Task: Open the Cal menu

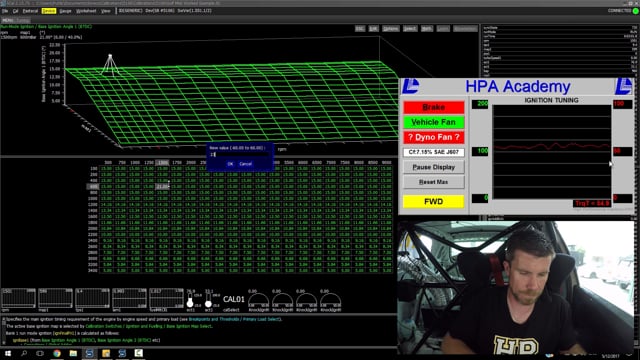Action: pyautogui.click(x=16, y=11)
